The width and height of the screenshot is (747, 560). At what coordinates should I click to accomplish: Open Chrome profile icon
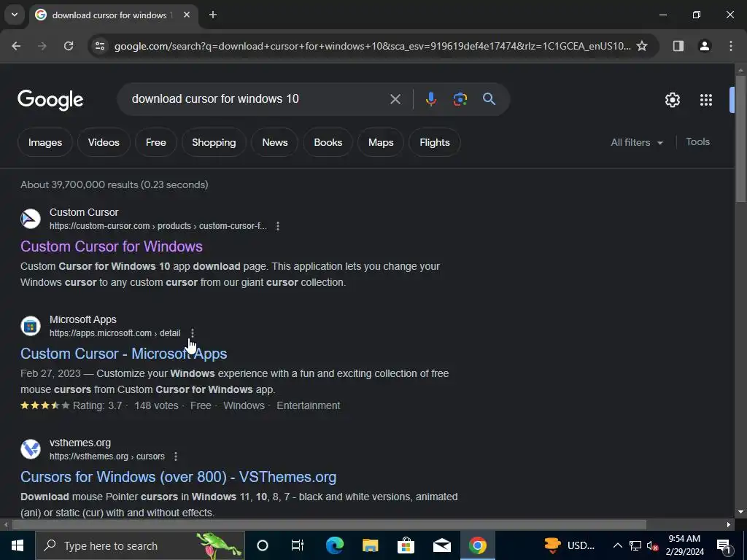[705, 46]
